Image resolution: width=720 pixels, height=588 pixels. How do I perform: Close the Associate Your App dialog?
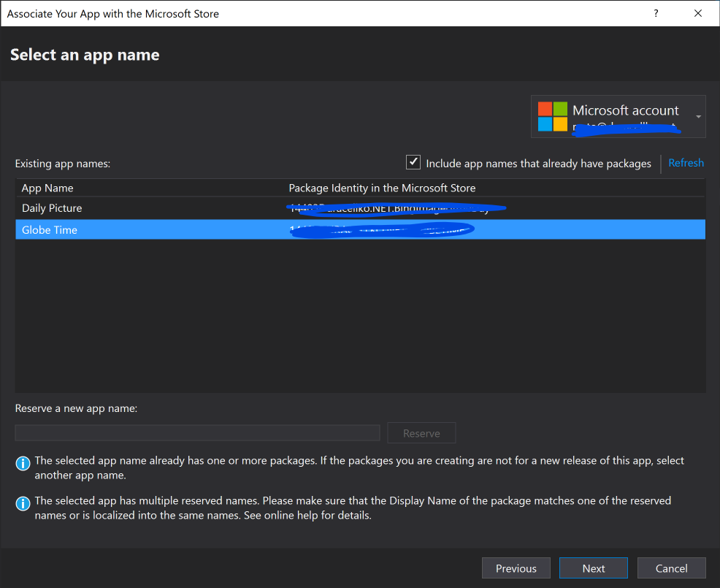[x=698, y=13]
